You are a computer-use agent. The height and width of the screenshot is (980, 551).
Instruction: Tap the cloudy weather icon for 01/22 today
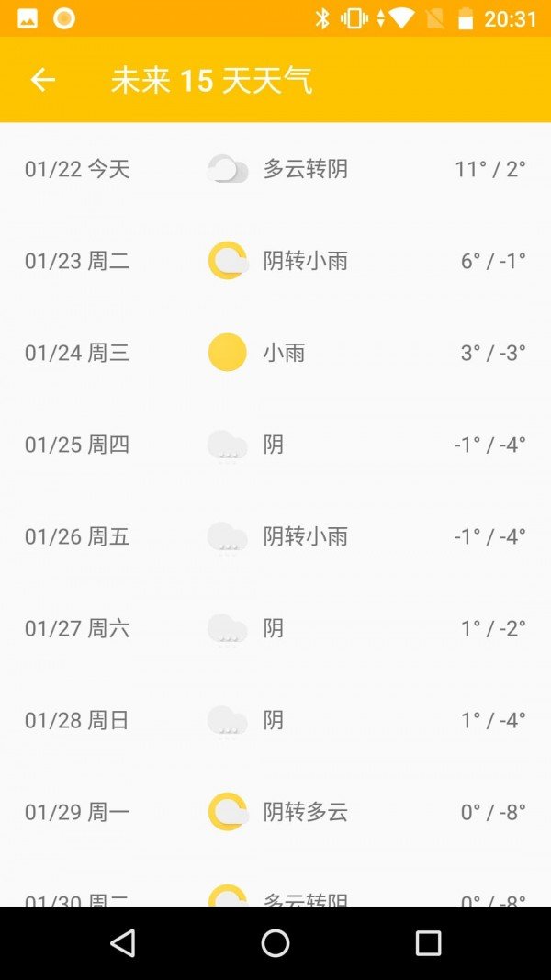point(228,168)
